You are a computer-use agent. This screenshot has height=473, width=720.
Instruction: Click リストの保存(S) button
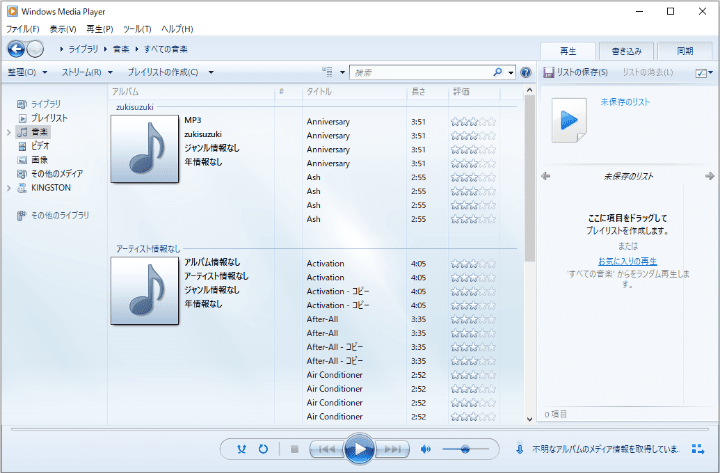[575, 73]
